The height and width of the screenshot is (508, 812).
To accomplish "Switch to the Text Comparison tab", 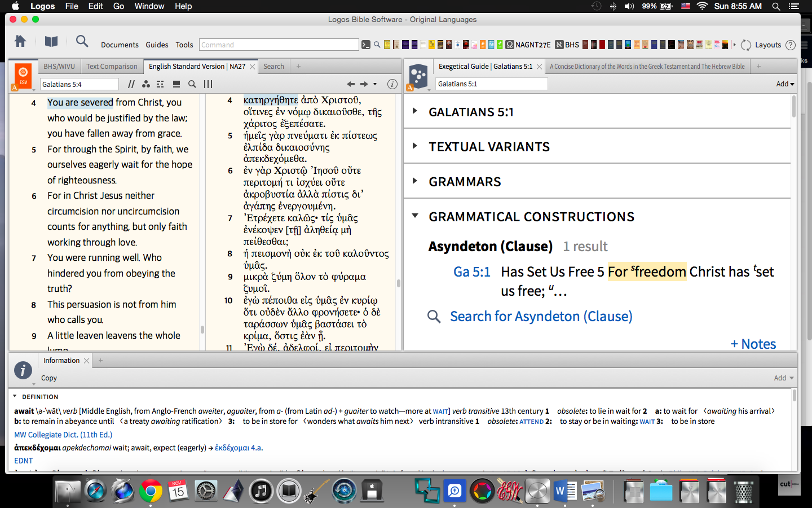I will pos(112,67).
